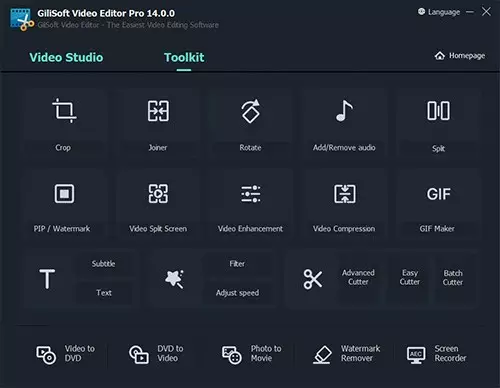500x388 pixels.
Task: Open the Filter tool
Action: pos(237,264)
